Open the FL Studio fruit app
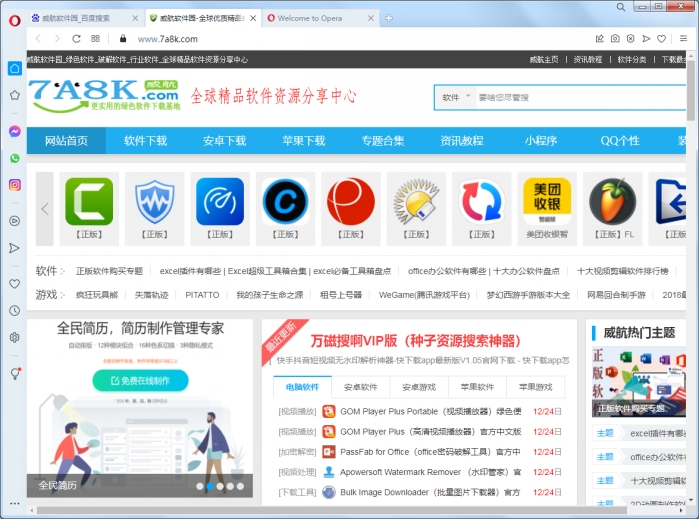Screen dimensions: 699x519 [x=613, y=209]
